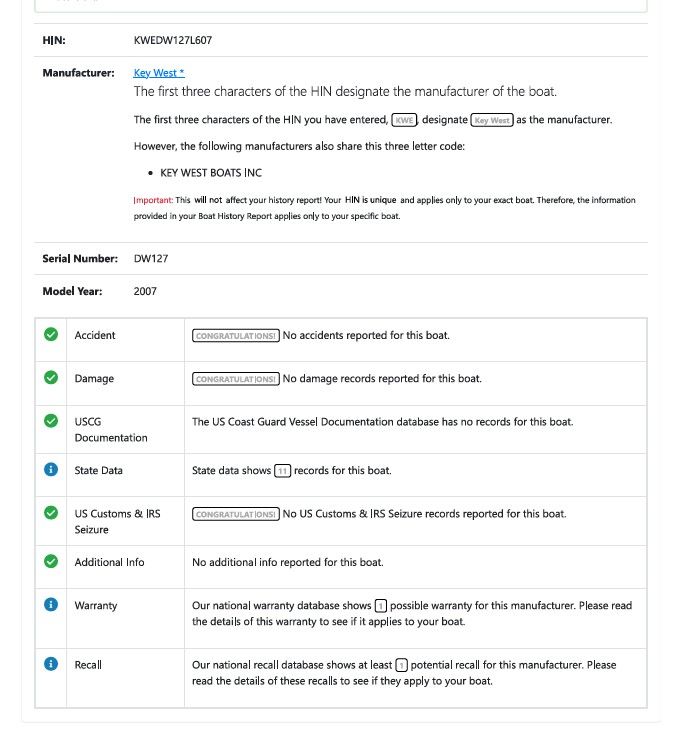Click CONGRATULATIONS badge in US Customs row

(236, 515)
